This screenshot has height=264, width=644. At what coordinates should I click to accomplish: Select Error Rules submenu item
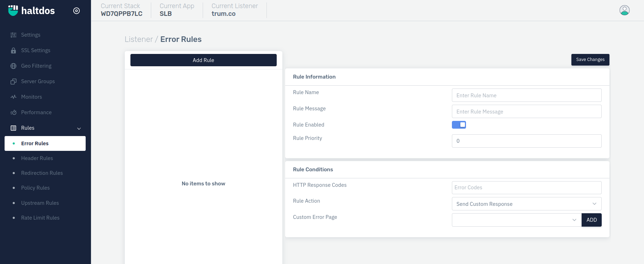pos(45,143)
